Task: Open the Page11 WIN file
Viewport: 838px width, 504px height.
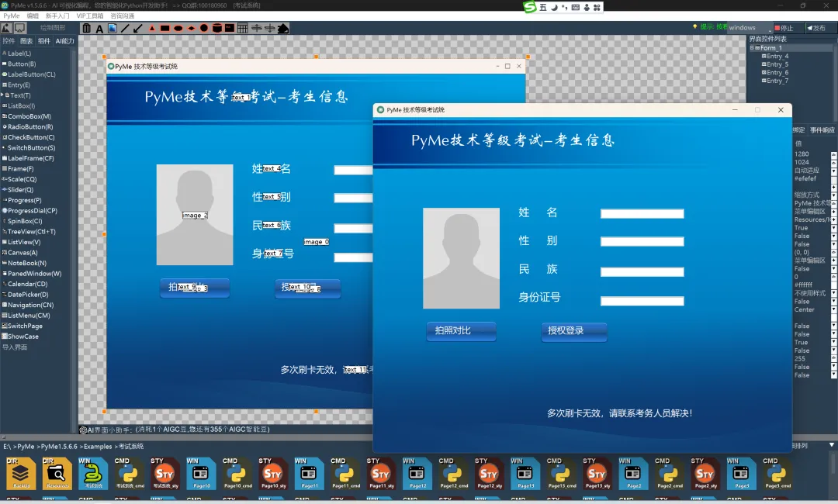Action: (x=309, y=473)
